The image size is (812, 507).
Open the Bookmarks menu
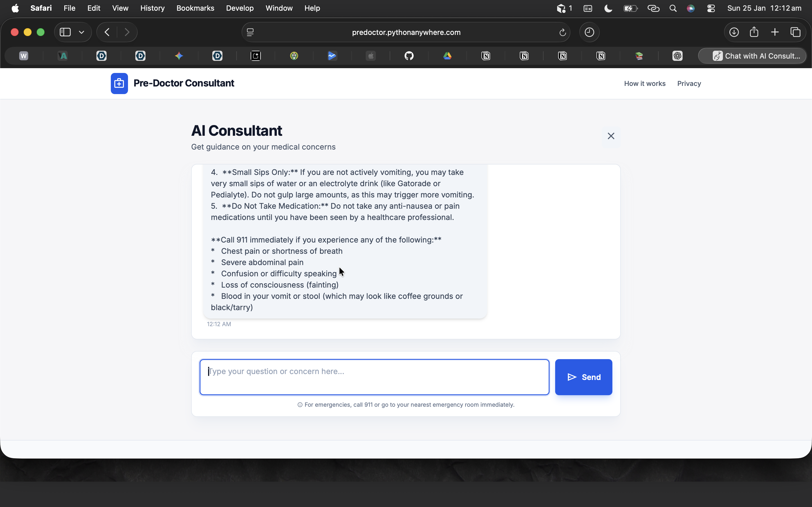(195, 8)
